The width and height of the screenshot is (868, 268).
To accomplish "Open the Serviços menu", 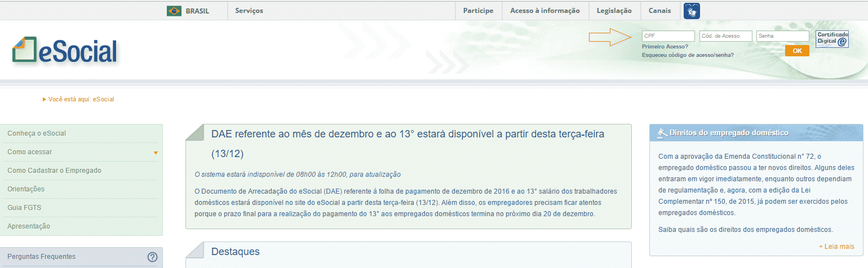I will 249,11.
